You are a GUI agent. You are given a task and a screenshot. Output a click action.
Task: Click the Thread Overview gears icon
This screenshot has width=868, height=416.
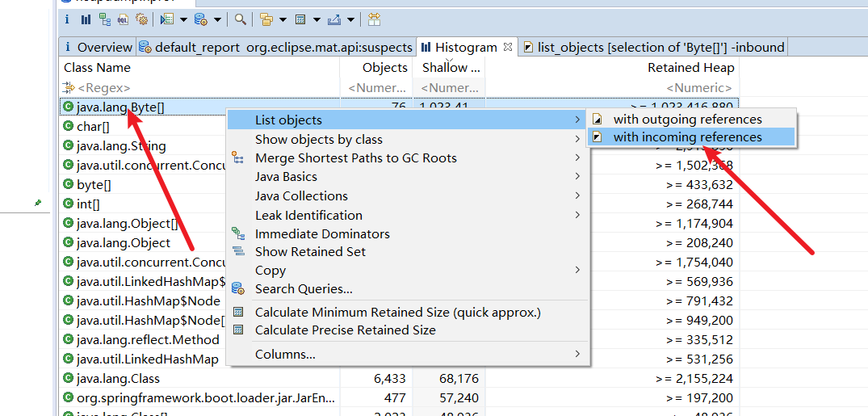pos(142,19)
